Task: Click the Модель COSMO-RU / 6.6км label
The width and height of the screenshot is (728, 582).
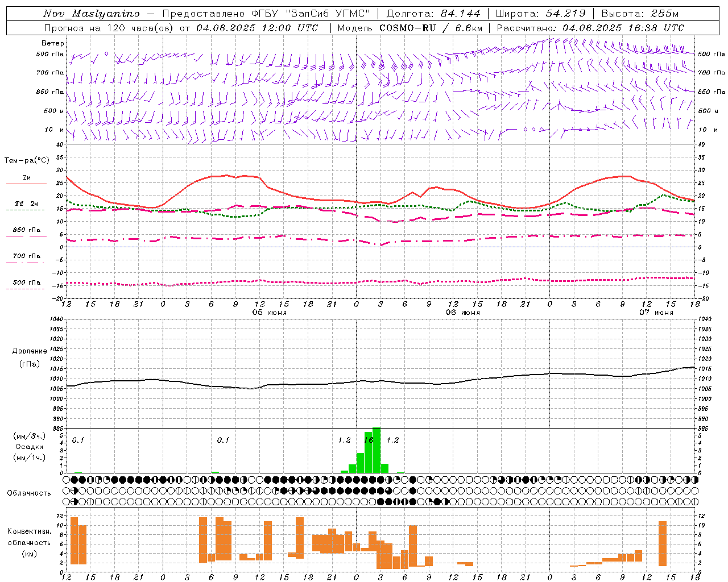Action: [409, 28]
